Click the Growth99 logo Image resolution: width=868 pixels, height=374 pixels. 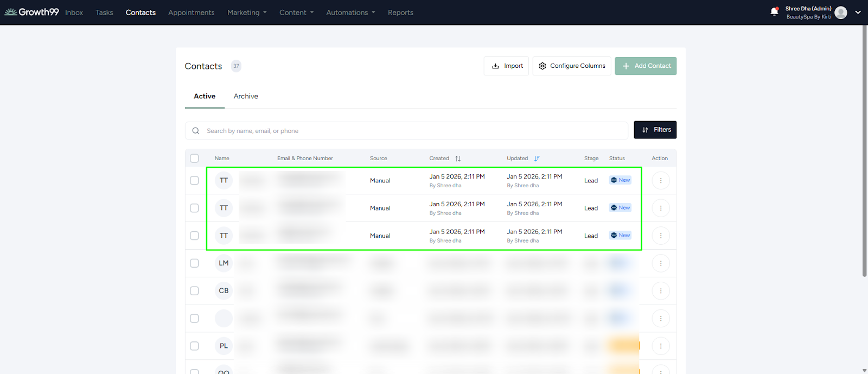pyautogui.click(x=32, y=12)
